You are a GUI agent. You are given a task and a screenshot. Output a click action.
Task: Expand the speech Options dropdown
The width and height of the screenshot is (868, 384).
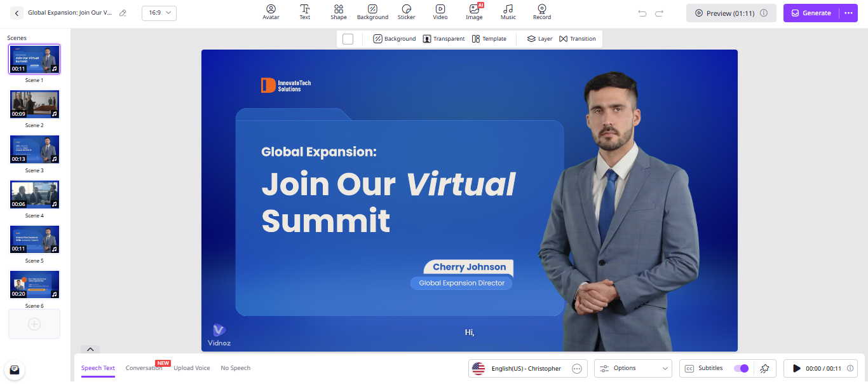click(633, 368)
